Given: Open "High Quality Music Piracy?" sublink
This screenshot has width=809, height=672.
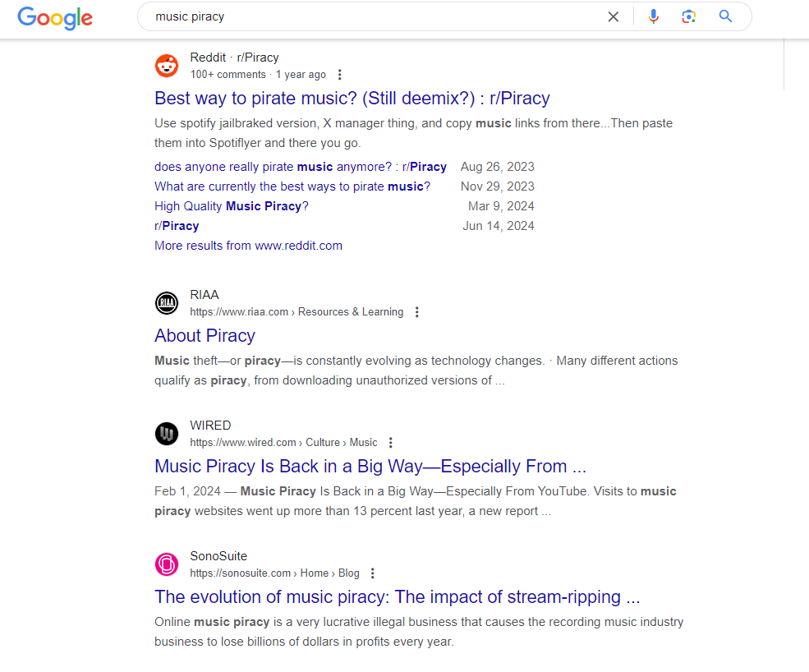Looking at the screenshot, I should coord(231,206).
